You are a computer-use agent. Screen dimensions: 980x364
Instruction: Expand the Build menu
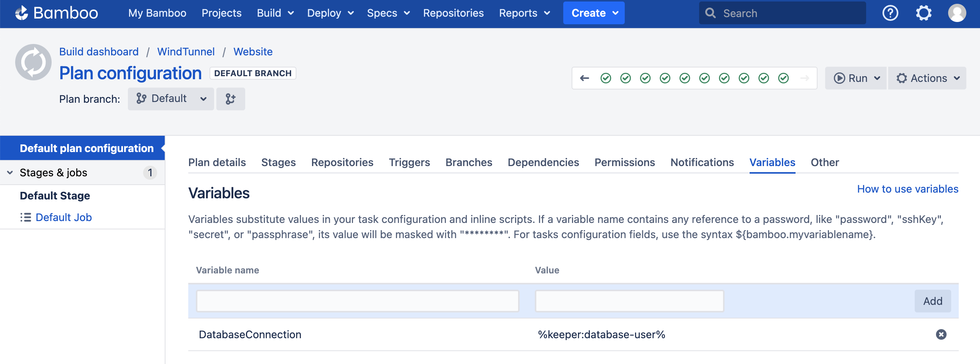[276, 13]
